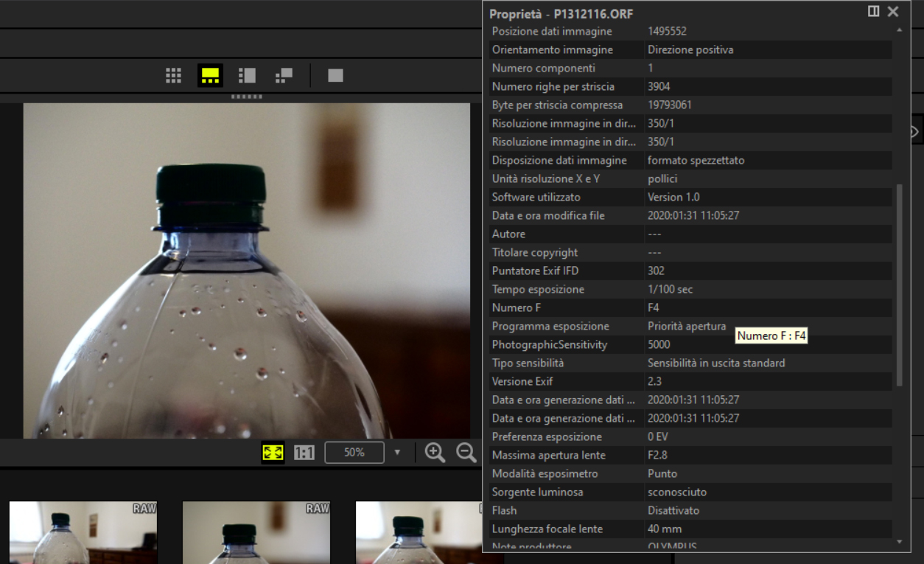Click the 50% zoom level field
The width and height of the screenshot is (924, 564).
[x=354, y=453]
